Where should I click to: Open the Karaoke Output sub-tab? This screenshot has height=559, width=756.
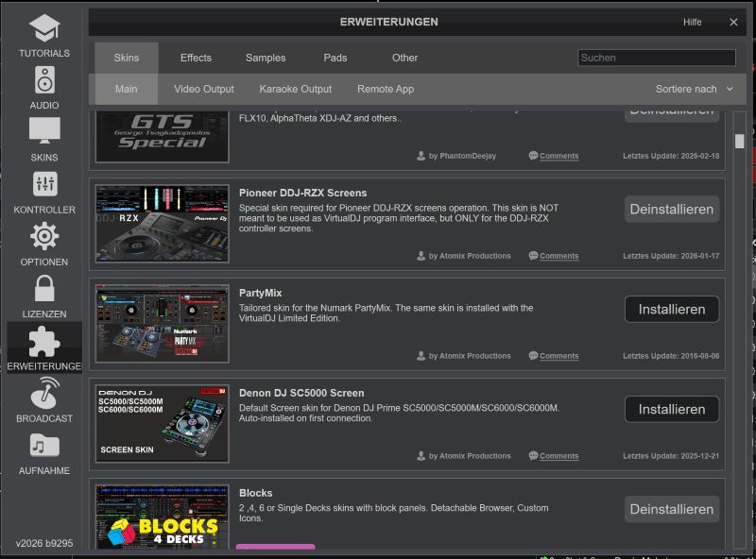click(x=295, y=89)
